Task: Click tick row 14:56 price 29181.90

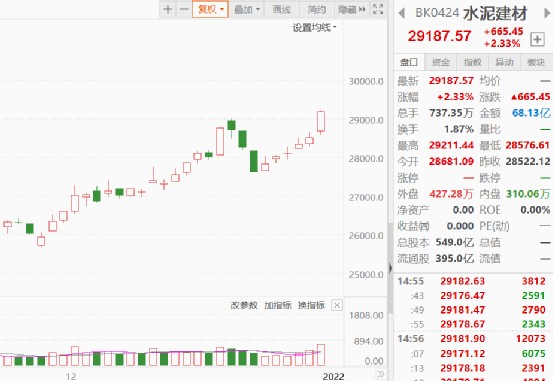Action: point(462,339)
